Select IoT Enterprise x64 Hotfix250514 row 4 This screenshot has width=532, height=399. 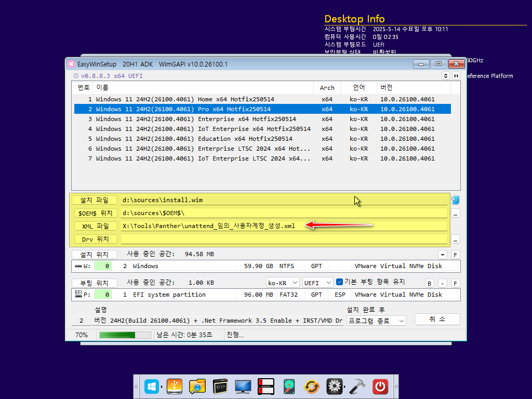pyautogui.click(x=262, y=129)
